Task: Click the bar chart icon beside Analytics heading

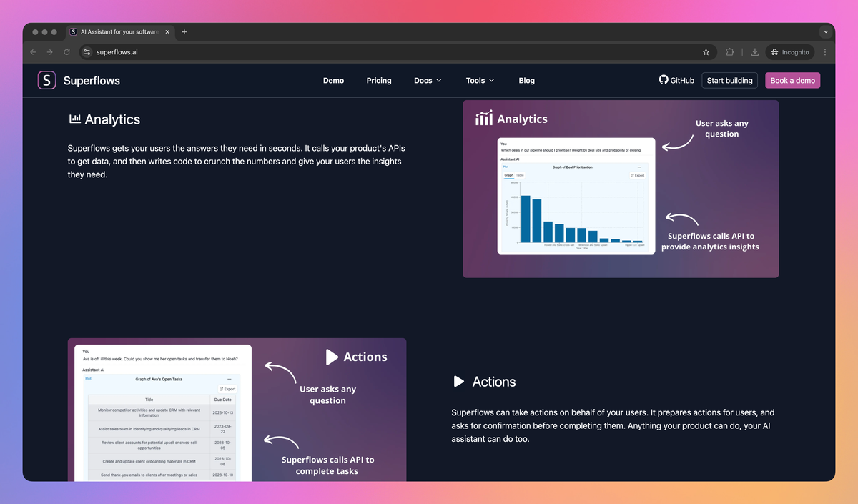Action: (74, 119)
